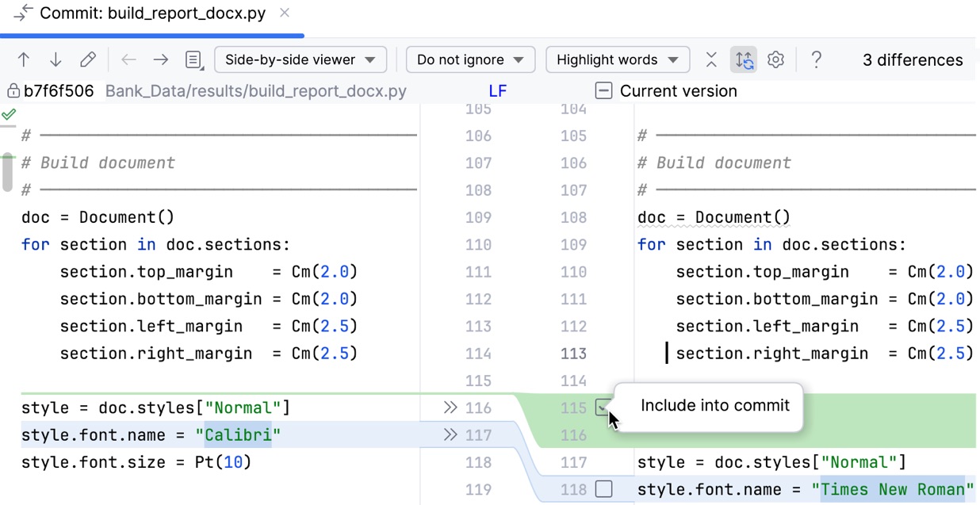
Task: Click left pane line doc = Document()
Action: [x=98, y=217]
